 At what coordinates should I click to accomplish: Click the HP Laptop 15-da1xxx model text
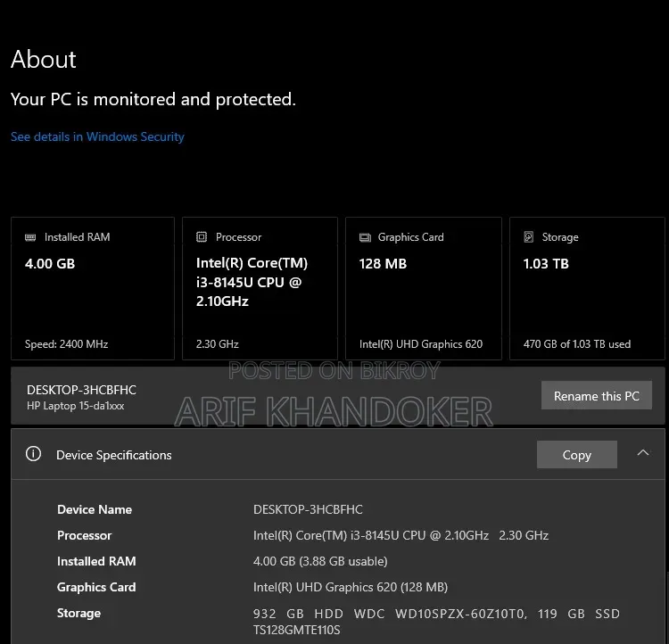pos(75,406)
